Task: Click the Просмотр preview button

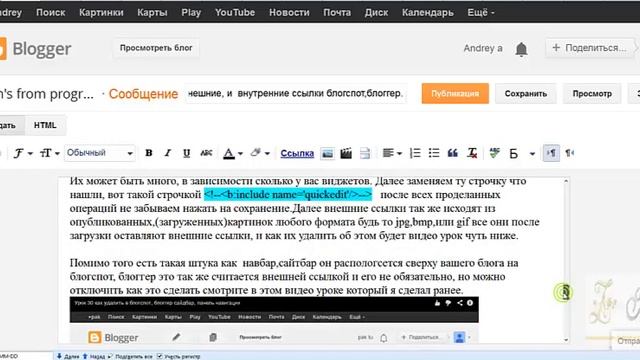Action: click(592, 93)
